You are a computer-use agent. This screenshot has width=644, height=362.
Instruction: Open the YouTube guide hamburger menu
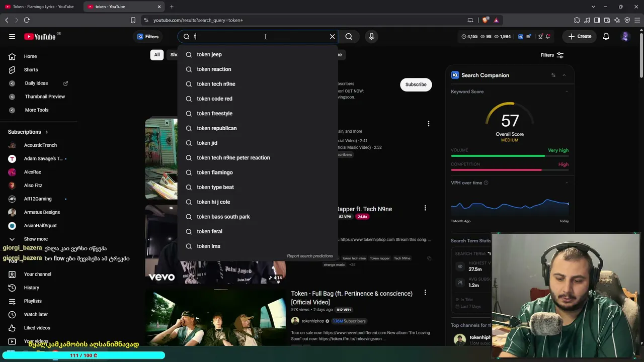tap(12, 36)
